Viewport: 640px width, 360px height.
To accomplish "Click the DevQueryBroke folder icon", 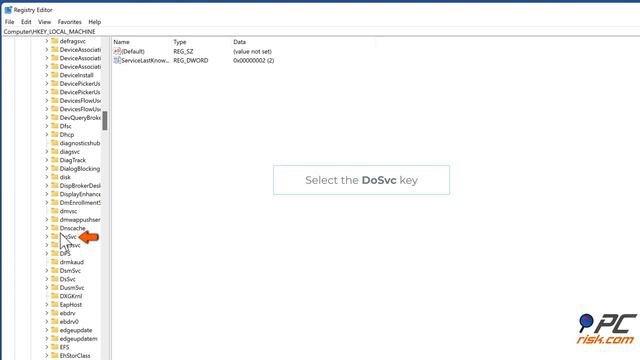I will point(55,118).
